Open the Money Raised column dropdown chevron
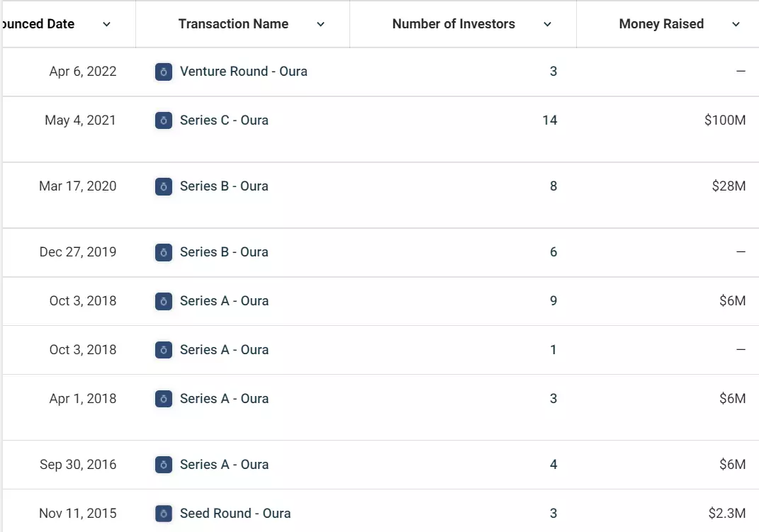Screen dimensions: 759x532 point(736,24)
